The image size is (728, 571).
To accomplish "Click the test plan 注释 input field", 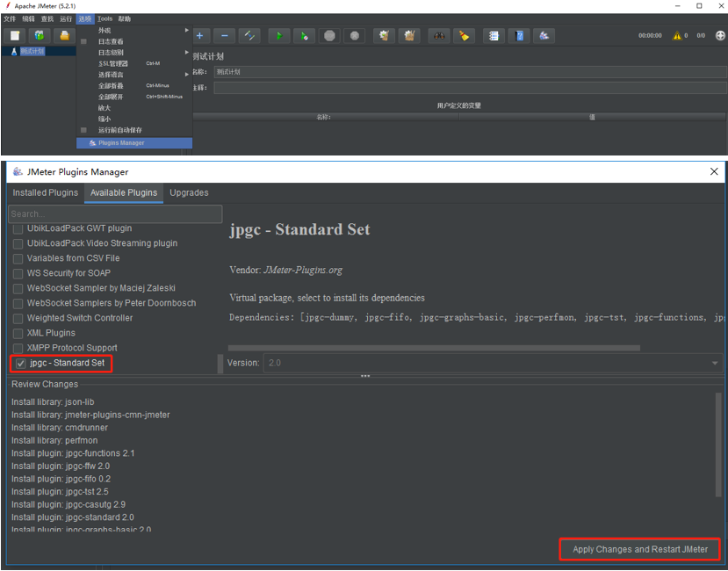I will (x=470, y=87).
